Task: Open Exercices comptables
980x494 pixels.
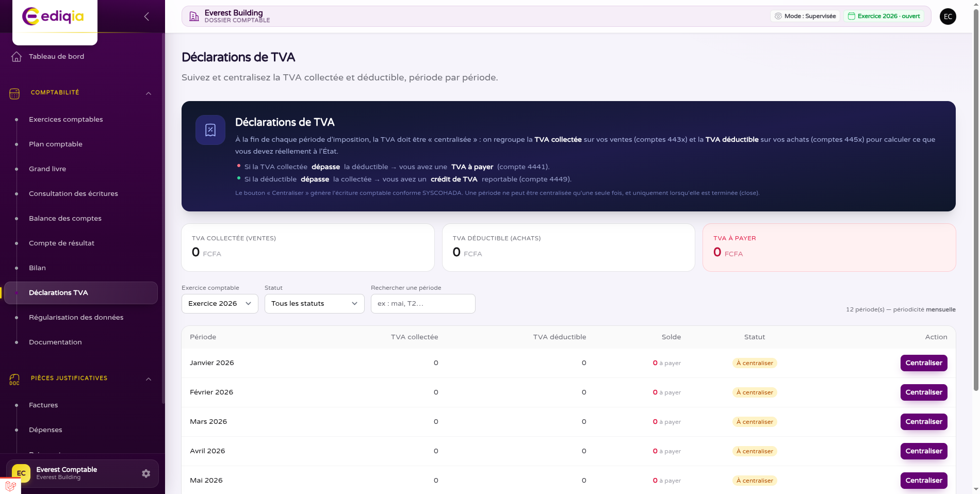Action: 66,120
